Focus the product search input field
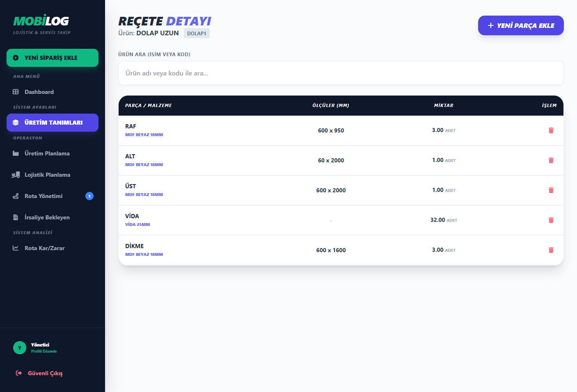Image resolution: width=577 pixels, height=392 pixels. [x=341, y=73]
